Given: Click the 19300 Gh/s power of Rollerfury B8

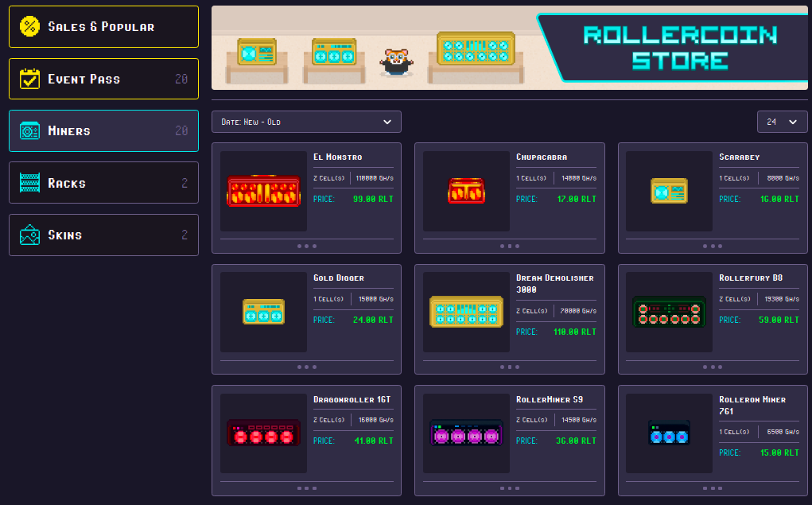Looking at the screenshot, I should (782, 299).
